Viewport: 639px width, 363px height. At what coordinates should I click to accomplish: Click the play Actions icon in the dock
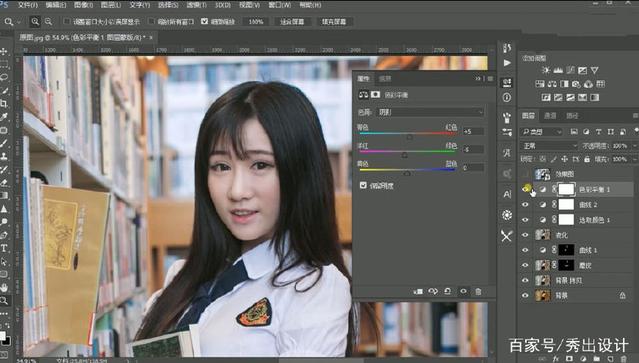coord(507,63)
